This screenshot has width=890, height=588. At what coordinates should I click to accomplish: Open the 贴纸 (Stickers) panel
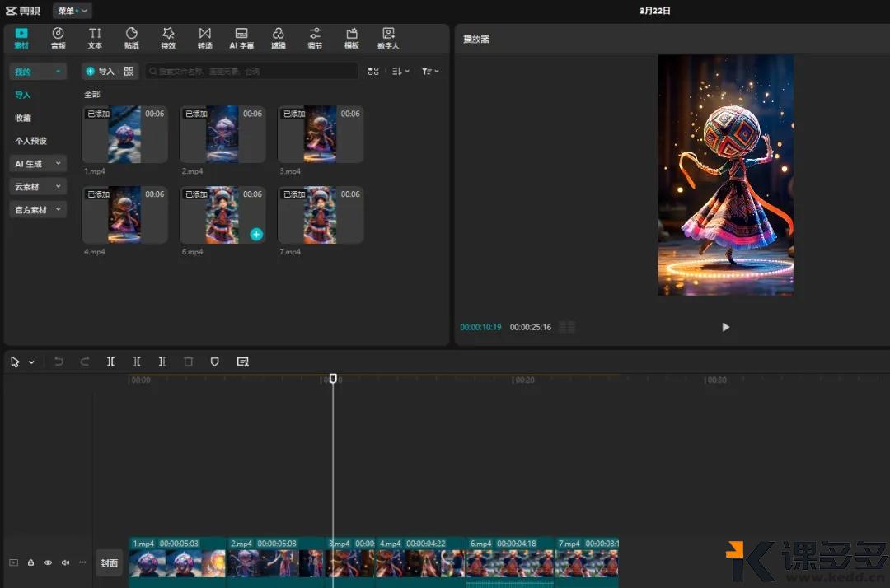132,38
